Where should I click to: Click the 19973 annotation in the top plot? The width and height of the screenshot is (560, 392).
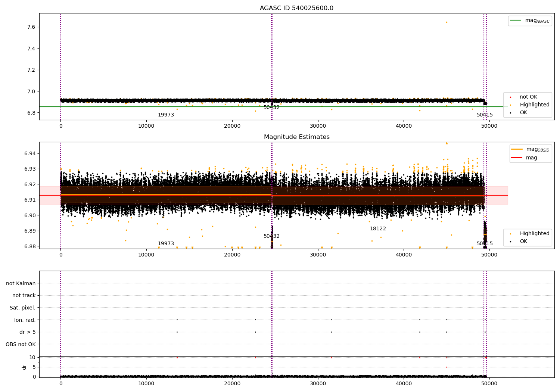pos(166,115)
